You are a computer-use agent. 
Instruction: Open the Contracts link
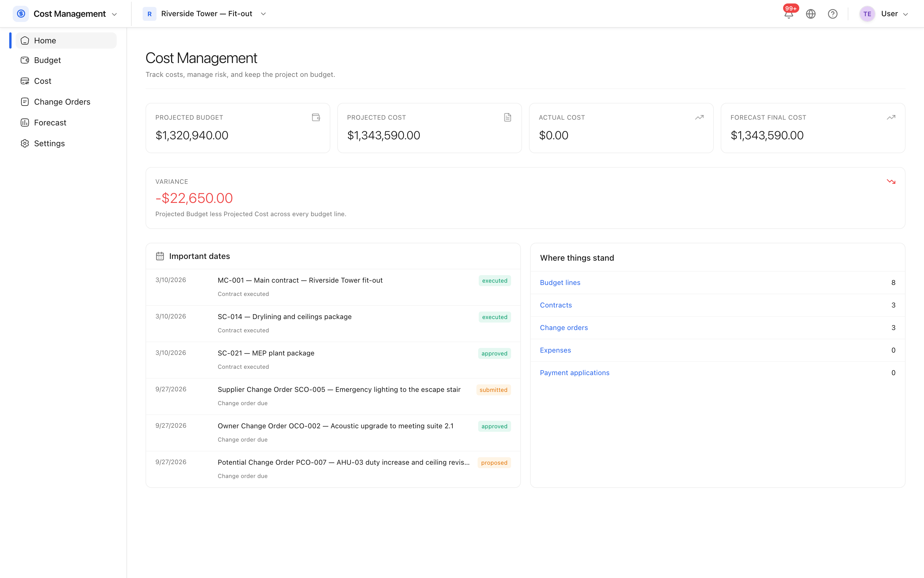(x=556, y=305)
